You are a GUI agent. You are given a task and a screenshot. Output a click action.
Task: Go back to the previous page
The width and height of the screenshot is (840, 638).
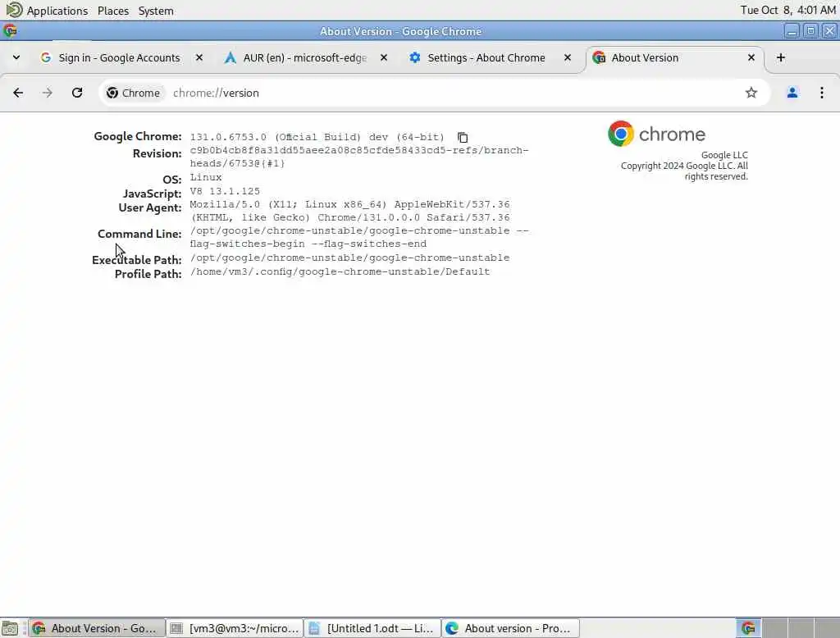[18, 93]
